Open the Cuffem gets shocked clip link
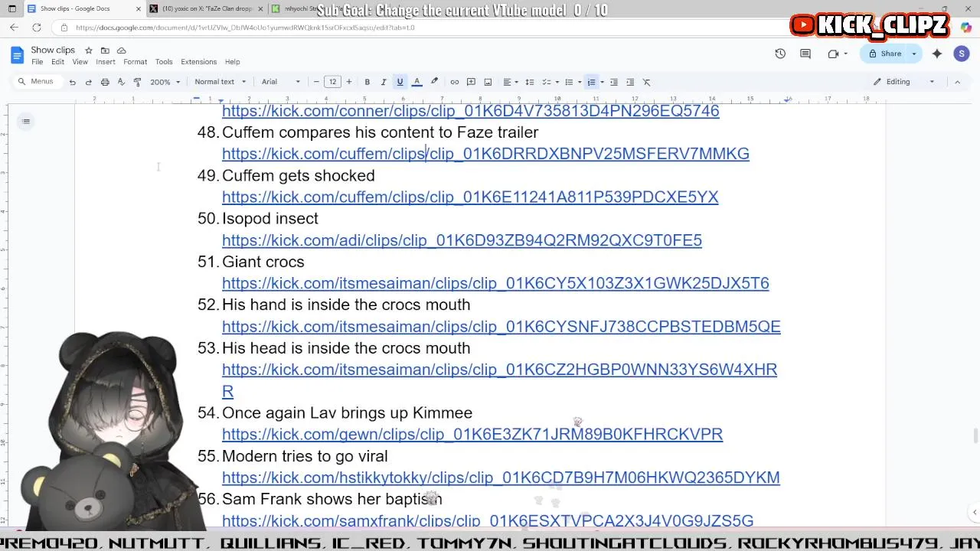Viewport: 980px width, 551px height. pyautogui.click(x=470, y=197)
